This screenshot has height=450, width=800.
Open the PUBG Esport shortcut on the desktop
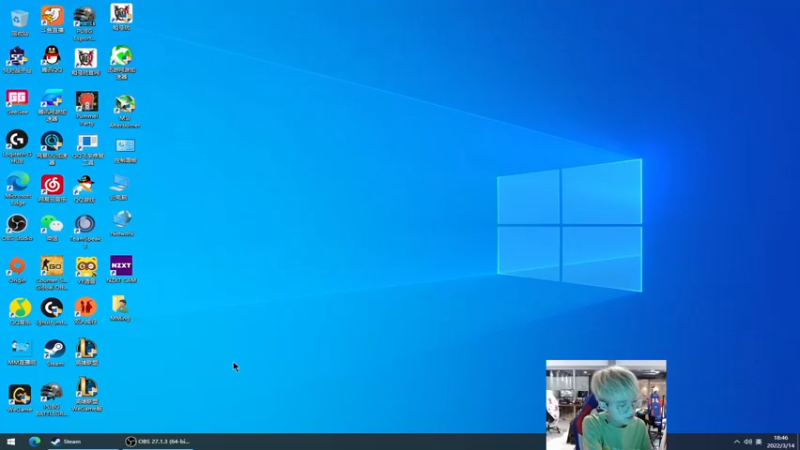(85, 23)
